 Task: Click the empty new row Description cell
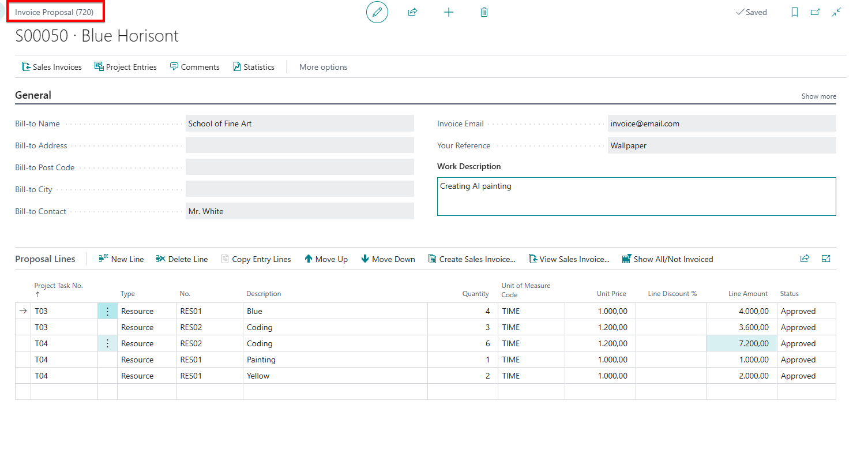coord(335,392)
